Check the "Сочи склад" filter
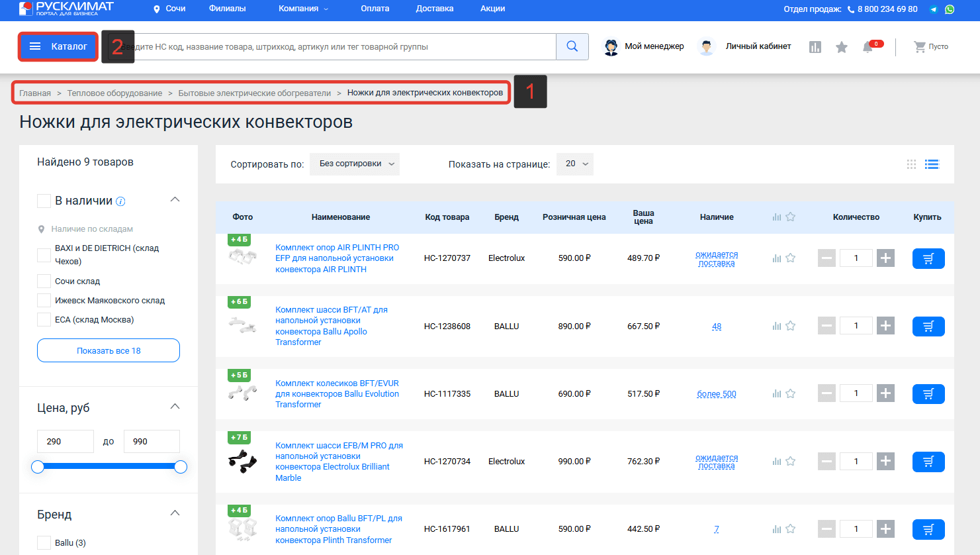980x555 pixels. point(44,281)
